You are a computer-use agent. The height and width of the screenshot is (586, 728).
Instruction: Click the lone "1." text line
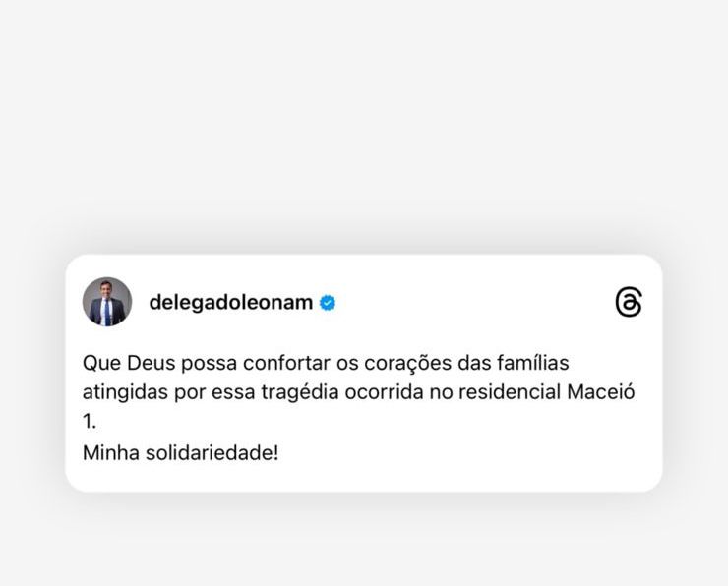click(x=90, y=421)
